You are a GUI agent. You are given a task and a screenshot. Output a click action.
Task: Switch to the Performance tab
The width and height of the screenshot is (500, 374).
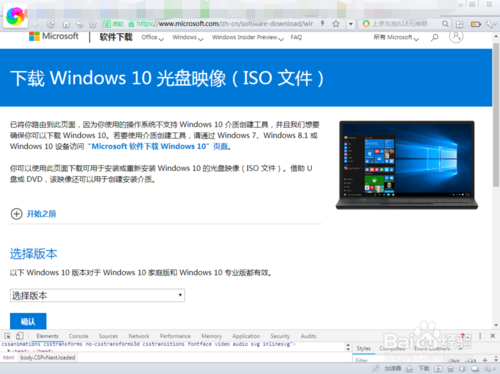click(x=175, y=336)
